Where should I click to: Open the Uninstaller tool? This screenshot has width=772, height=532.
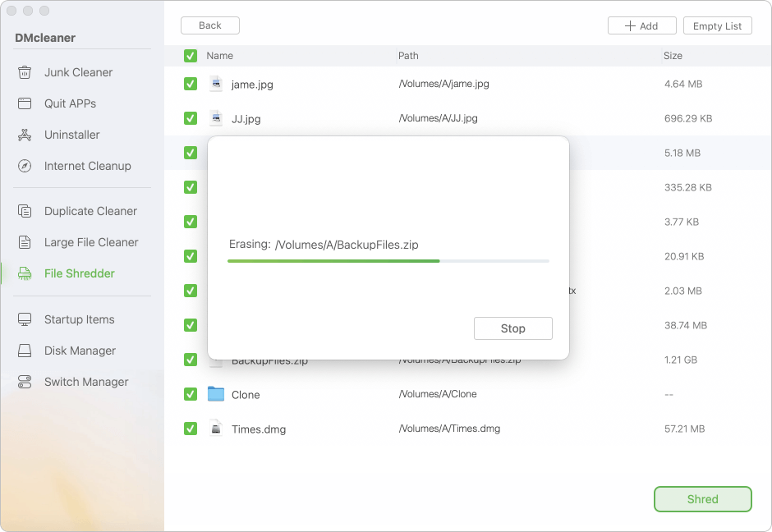[x=72, y=135]
